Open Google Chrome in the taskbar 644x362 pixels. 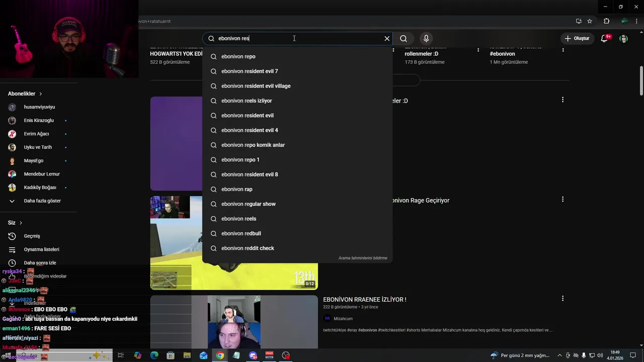(220, 355)
